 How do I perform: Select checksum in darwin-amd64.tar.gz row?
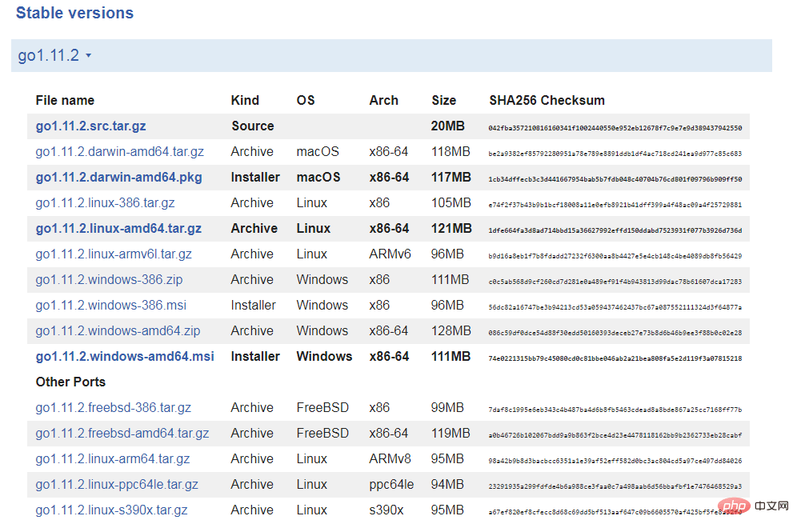(615, 154)
